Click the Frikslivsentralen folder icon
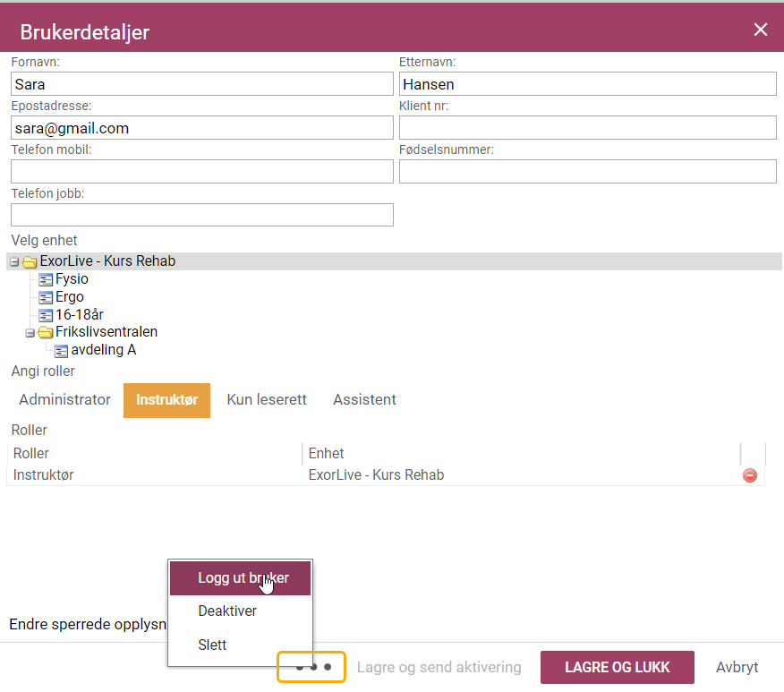 [x=46, y=332]
